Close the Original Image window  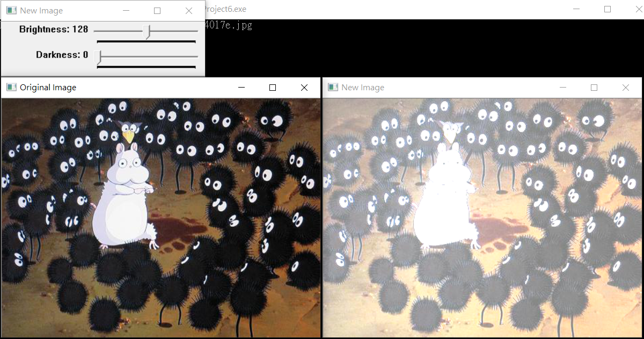point(304,87)
